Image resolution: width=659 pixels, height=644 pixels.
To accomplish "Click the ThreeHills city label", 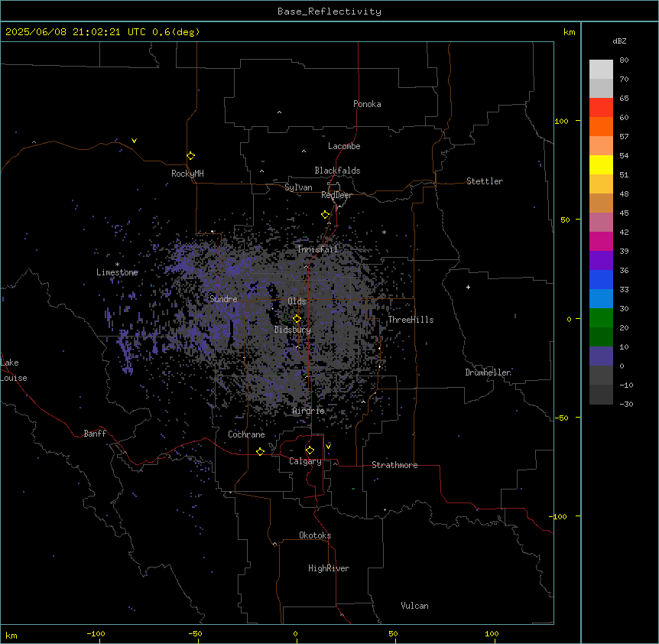I will click(x=411, y=320).
